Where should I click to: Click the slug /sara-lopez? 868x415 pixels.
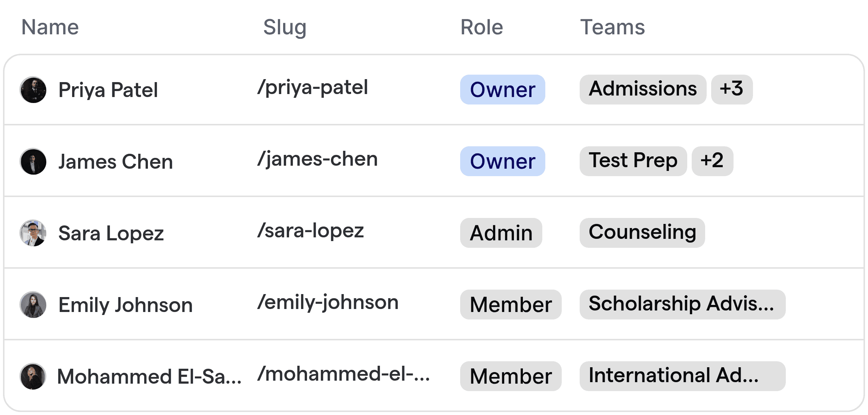pos(310,231)
